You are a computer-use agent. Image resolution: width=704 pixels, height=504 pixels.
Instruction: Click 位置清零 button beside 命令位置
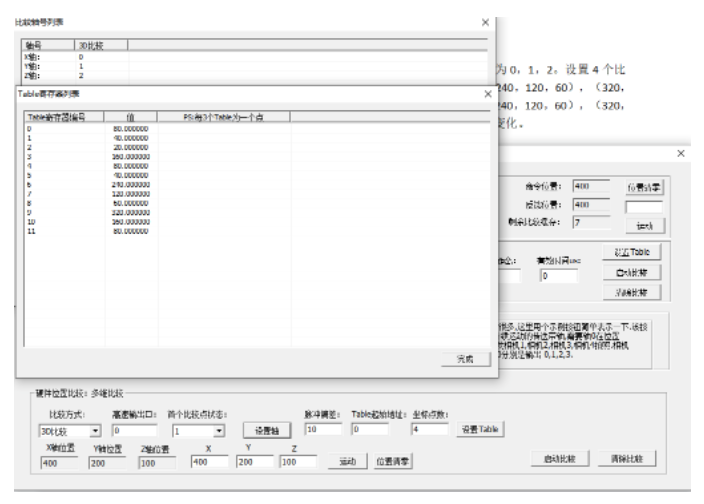644,188
